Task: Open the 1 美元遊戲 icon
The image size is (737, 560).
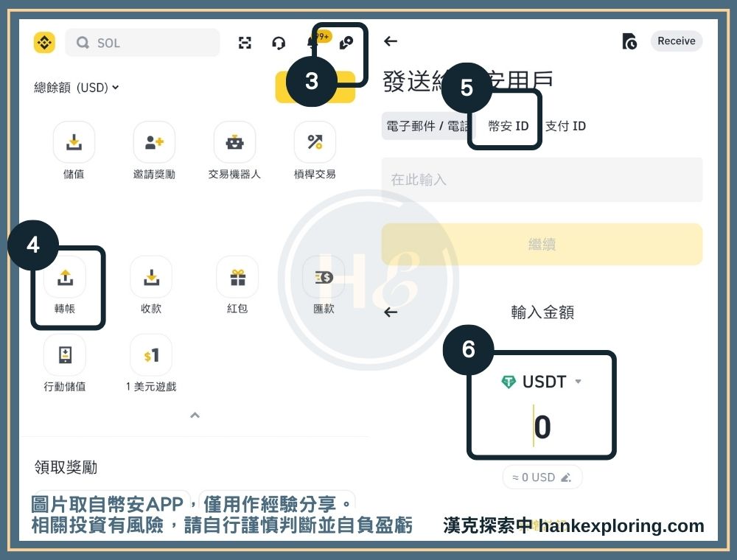Action: point(151,355)
